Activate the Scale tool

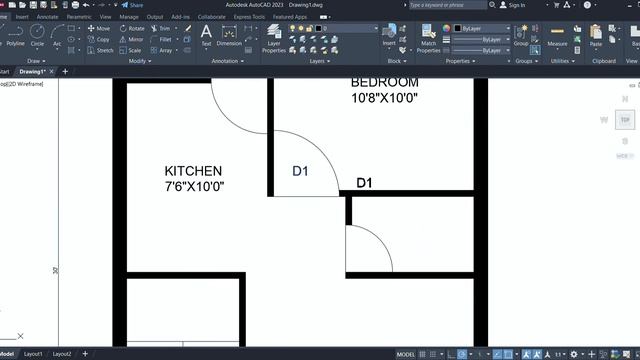130,50
